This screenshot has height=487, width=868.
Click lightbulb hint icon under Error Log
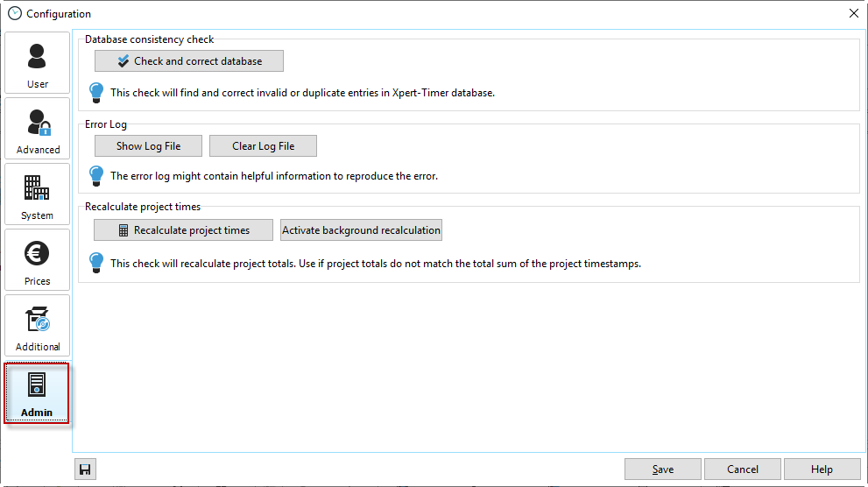97,175
